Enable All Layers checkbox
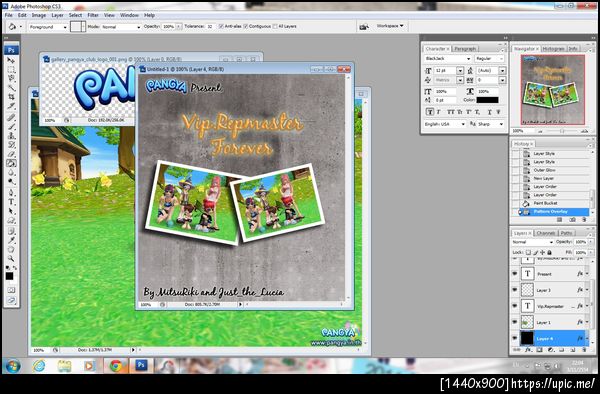600x394 pixels. [x=275, y=26]
